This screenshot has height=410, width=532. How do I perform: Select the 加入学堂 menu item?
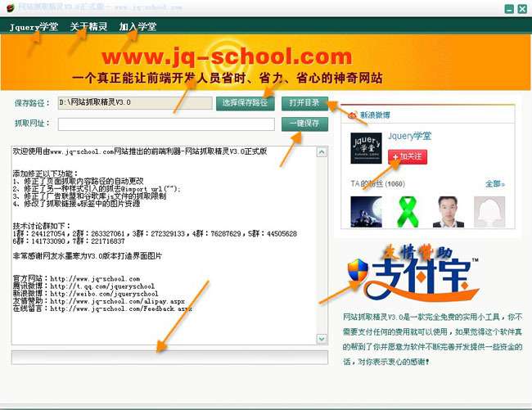138,26
